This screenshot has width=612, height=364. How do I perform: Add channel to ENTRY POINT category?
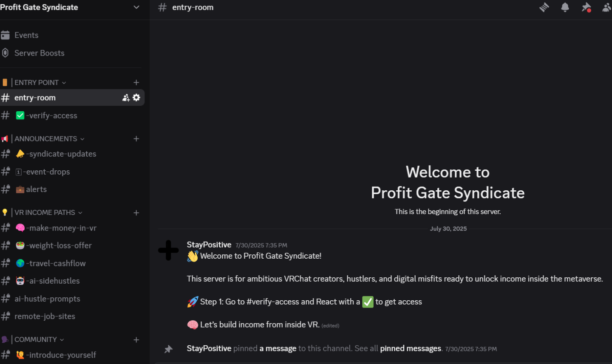[136, 82]
